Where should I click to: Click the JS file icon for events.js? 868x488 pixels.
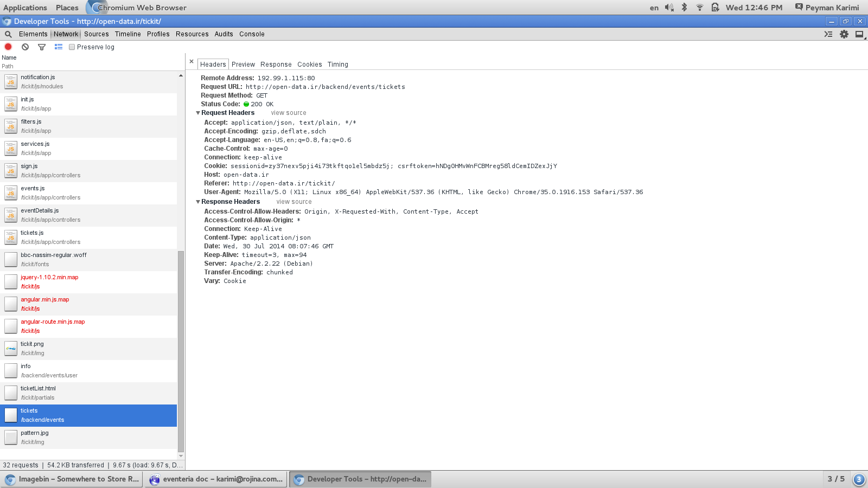pyautogui.click(x=11, y=193)
